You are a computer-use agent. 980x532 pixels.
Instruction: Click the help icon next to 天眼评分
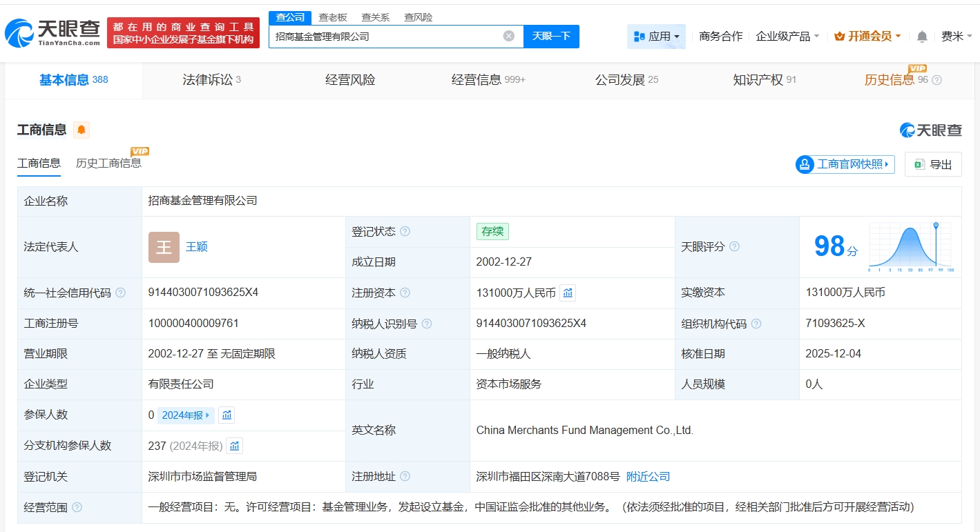[734, 246]
